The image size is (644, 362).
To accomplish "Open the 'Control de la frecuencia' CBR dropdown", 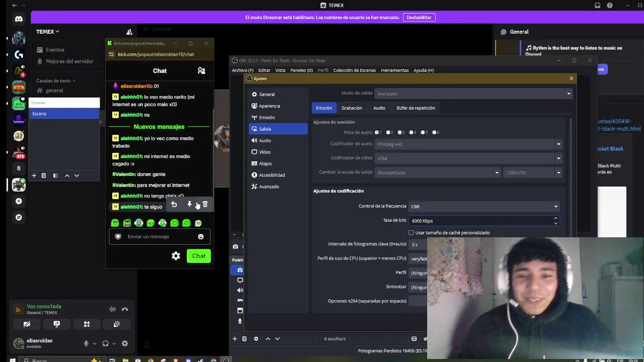I will click(484, 206).
